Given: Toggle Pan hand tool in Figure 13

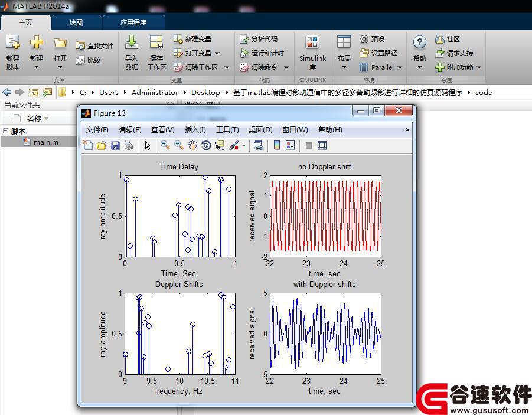Looking at the screenshot, I should [x=192, y=146].
